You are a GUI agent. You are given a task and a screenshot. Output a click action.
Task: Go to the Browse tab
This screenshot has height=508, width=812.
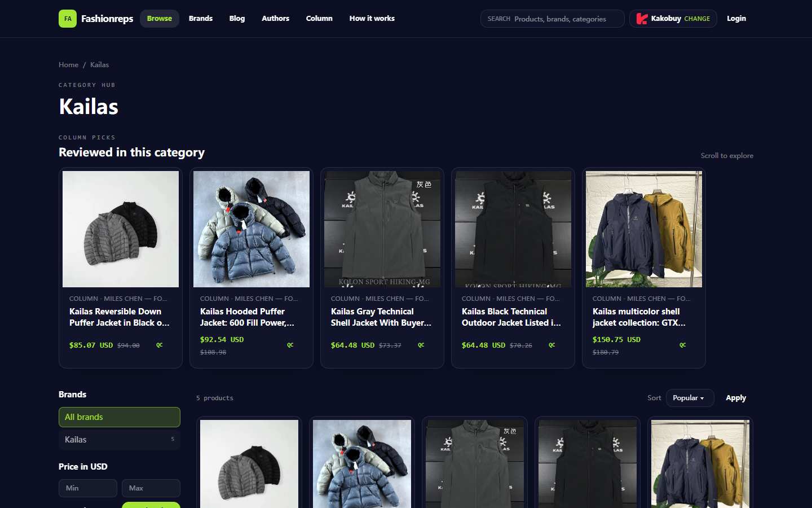(x=160, y=19)
